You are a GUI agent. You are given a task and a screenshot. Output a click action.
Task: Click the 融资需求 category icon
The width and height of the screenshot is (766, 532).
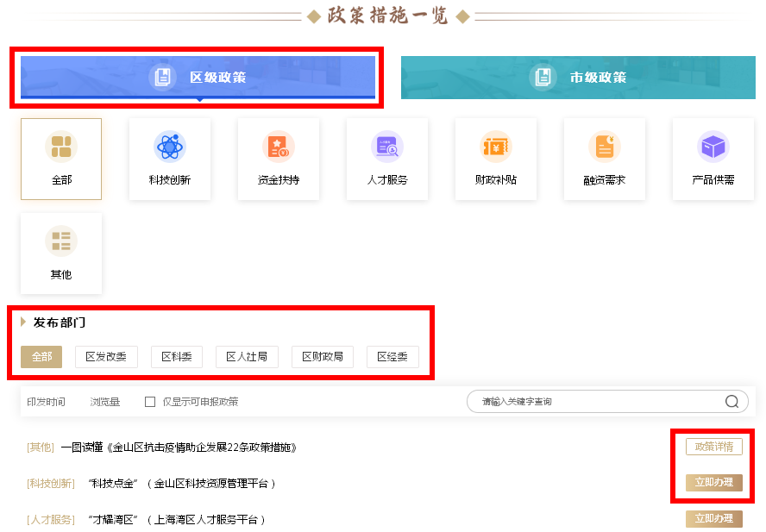605,147
